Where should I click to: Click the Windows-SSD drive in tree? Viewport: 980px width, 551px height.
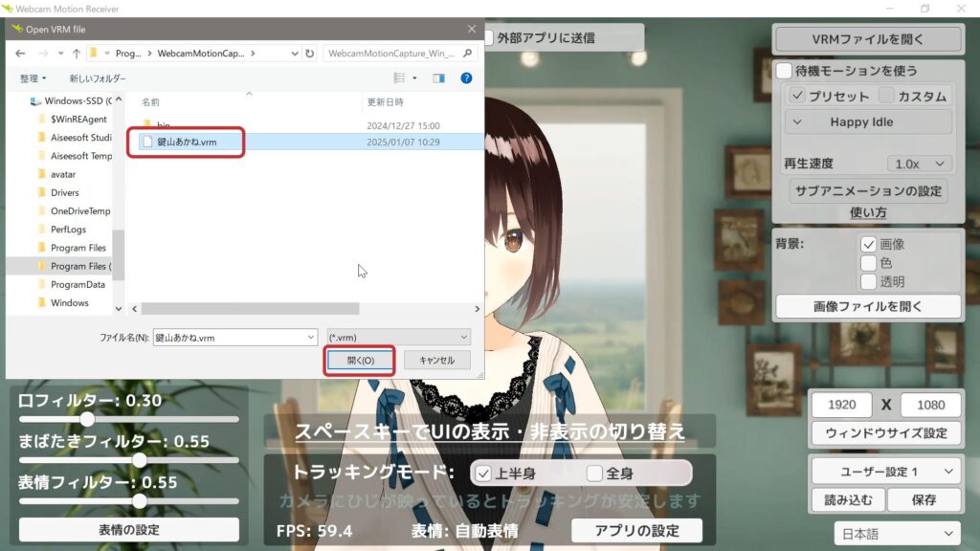click(x=78, y=100)
